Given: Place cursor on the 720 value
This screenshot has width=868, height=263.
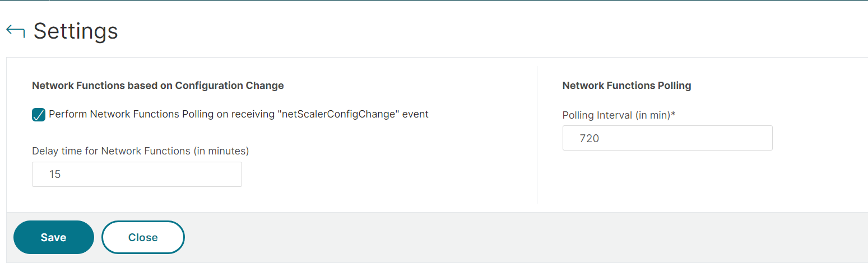Looking at the screenshot, I should tap(590, 138).
